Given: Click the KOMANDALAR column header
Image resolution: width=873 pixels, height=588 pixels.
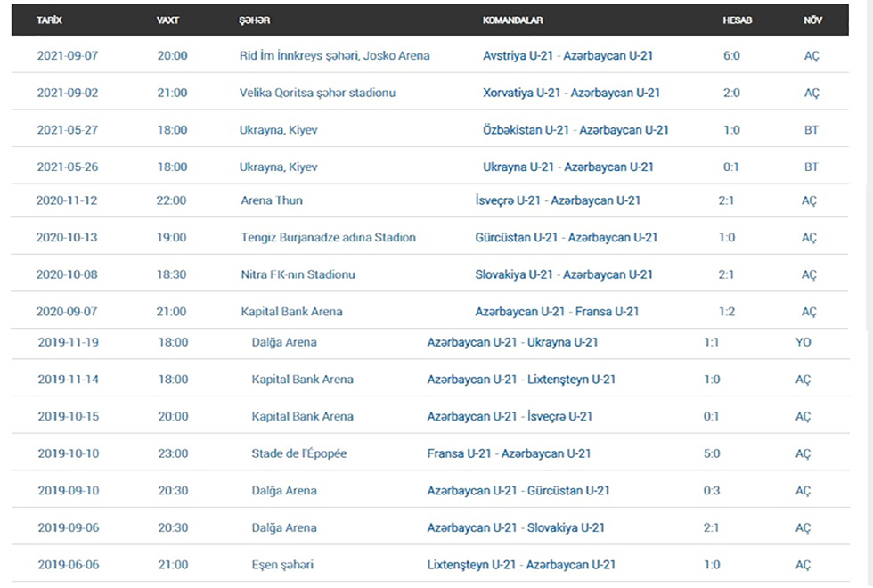Looking at the screenshot, I should [x=513, y=20].
